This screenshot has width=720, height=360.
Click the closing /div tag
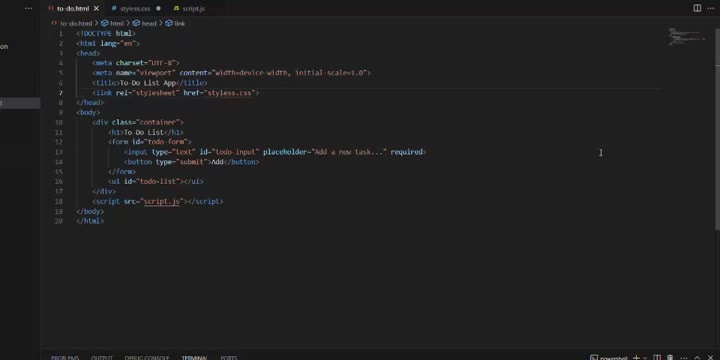[x=104, y=191]
